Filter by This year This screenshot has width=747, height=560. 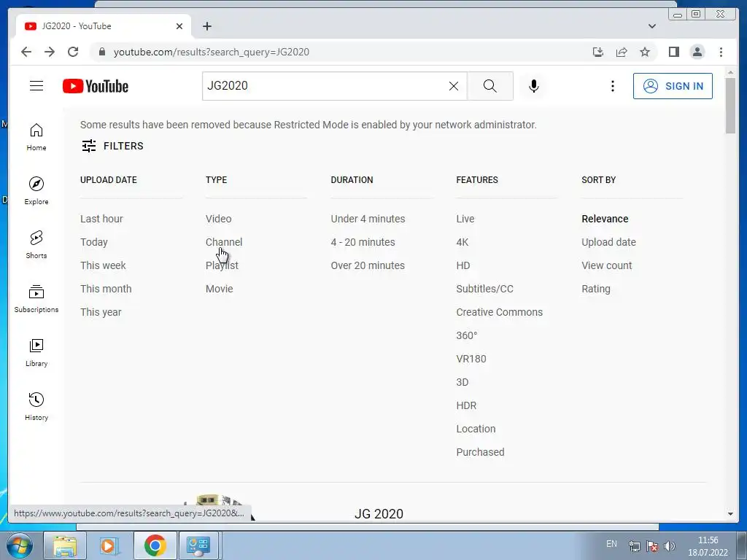click(x=101, y=312)
